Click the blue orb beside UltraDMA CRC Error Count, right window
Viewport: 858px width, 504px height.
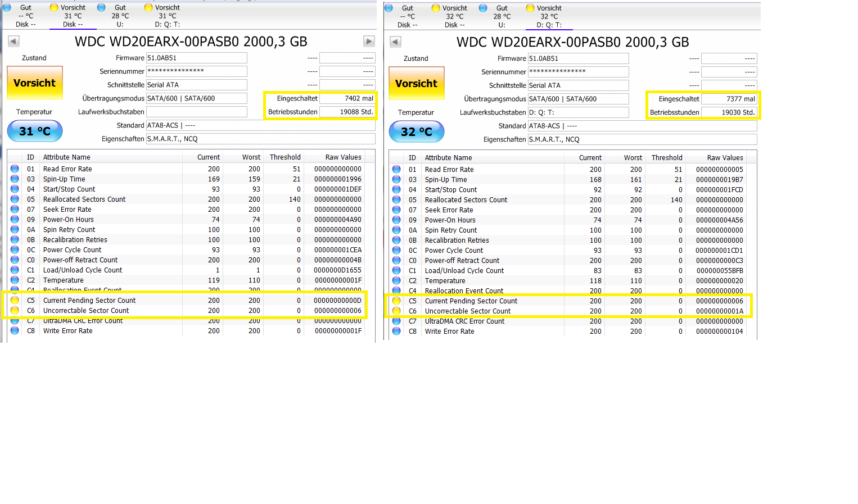[396, 321]
